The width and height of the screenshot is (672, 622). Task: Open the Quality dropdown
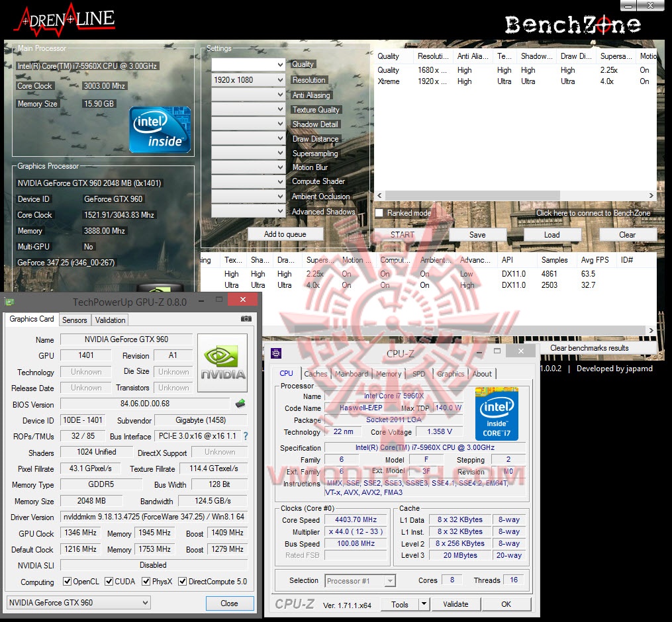click(x=248, y=65)
